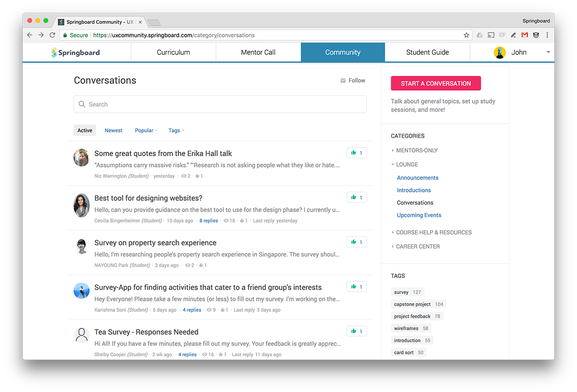Like the property search survey post

tap(356, 242)
